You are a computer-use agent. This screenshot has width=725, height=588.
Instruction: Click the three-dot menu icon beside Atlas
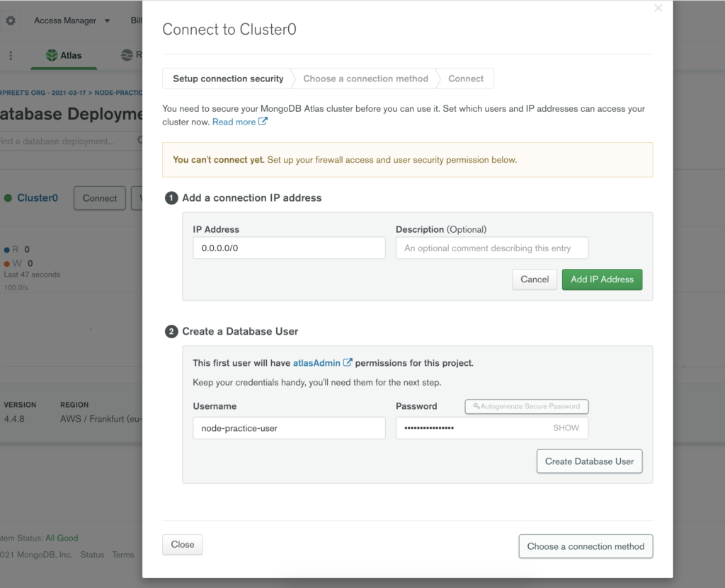[x=11, y=55]
